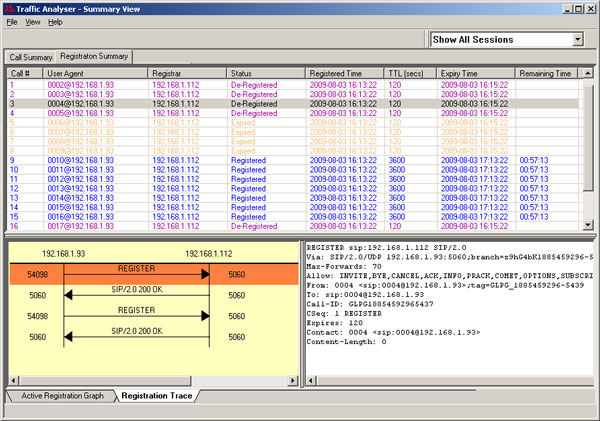
Task: Click the Content-Length: 0 line
Action: point(346,341)
